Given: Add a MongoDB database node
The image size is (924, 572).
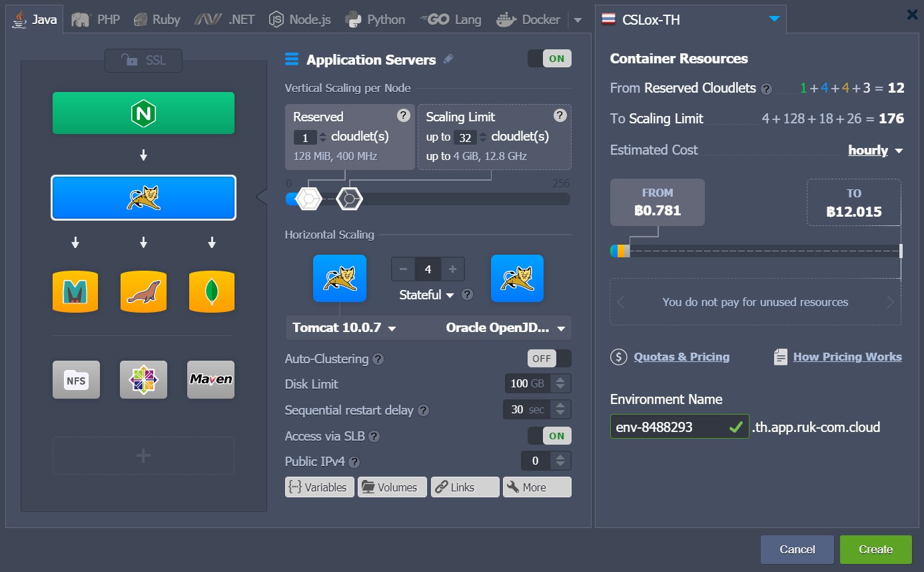Looking at the screenshot, I should pyautogui.click(x=211, y=291).
